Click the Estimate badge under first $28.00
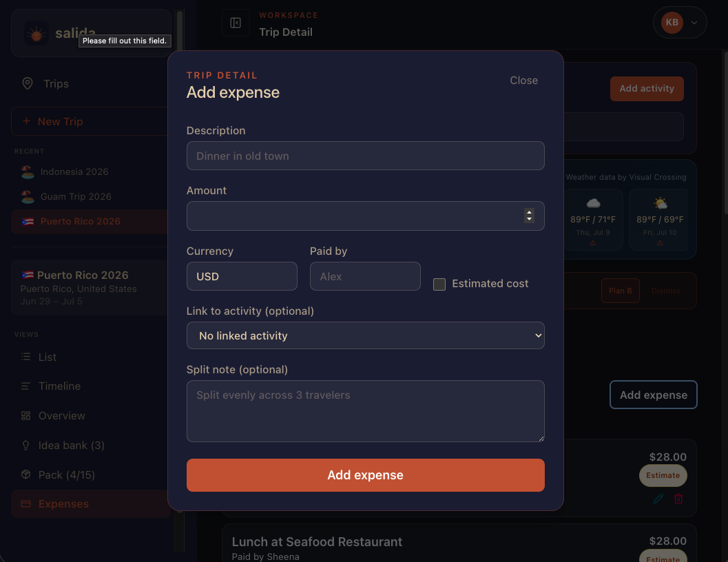The image size is (728, 562). (663, 475)
